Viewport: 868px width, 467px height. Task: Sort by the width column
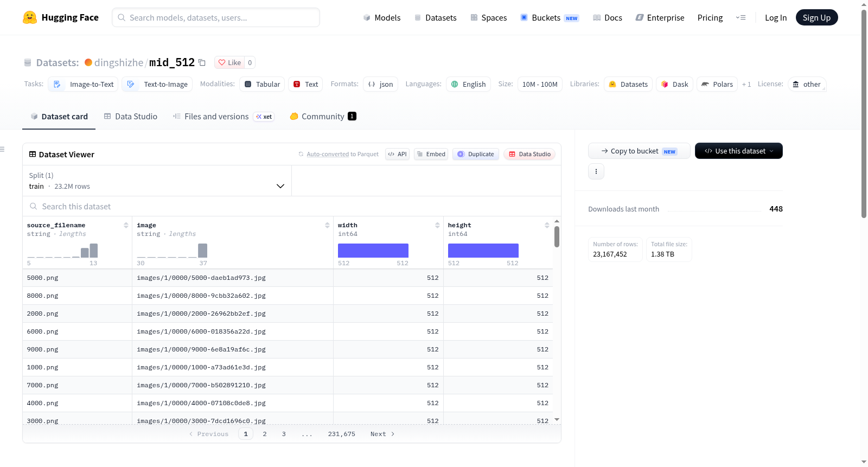pyautogui.click(x=437, y=225)
